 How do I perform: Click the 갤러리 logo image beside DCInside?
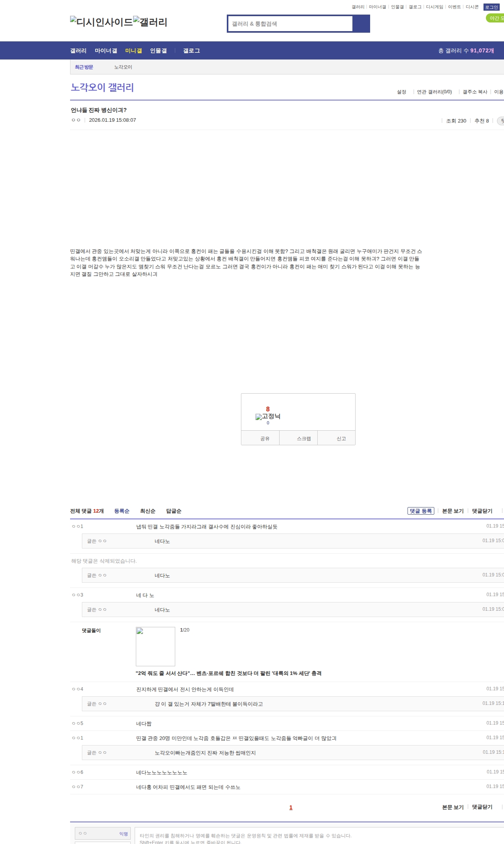coord(150,22)
